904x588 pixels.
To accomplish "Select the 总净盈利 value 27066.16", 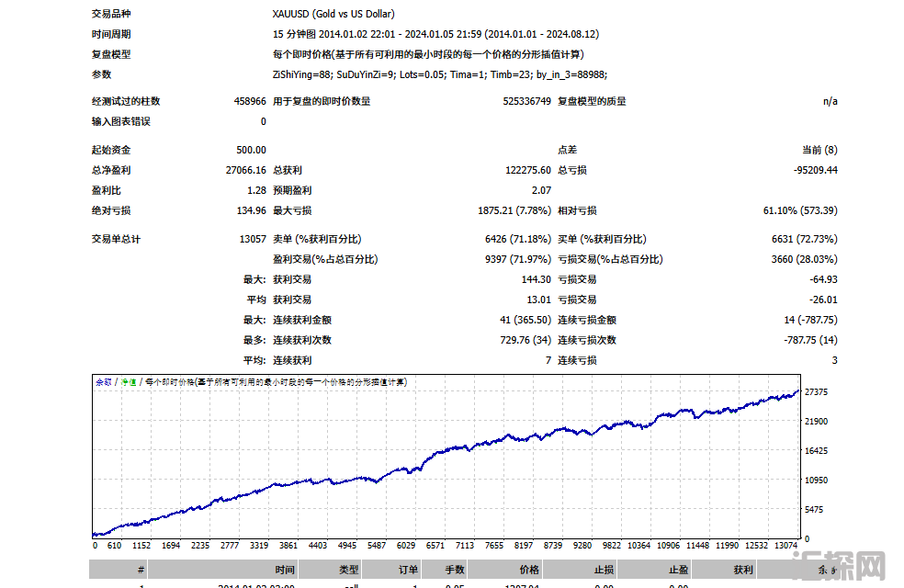I will (245, 170).
